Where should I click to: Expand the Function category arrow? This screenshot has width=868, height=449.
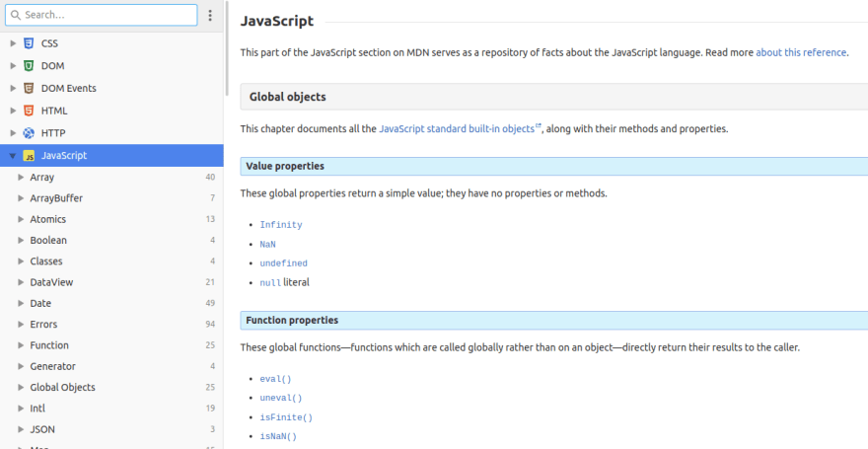pyautogui.click(x=21, y=345)
